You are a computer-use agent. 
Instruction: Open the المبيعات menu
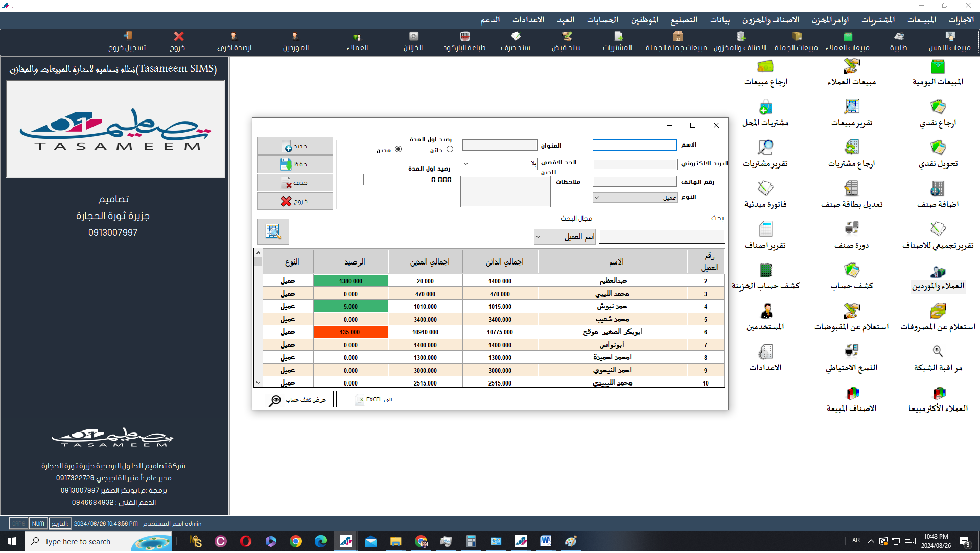pyautogui.click(x=921, y=20)
